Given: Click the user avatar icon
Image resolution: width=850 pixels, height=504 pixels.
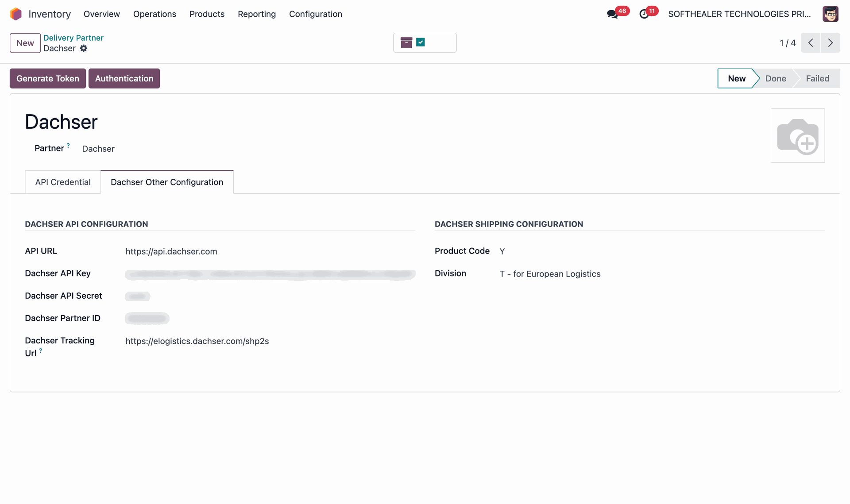Looking at the screenshot, I should (x=830, y=14).
